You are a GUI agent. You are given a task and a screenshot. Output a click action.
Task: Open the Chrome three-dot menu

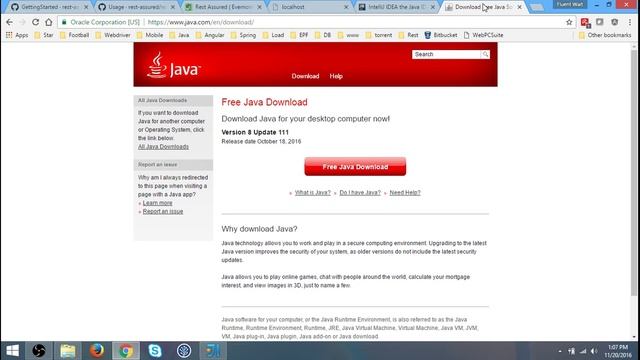pyautogui.click(x=630, y=22)
